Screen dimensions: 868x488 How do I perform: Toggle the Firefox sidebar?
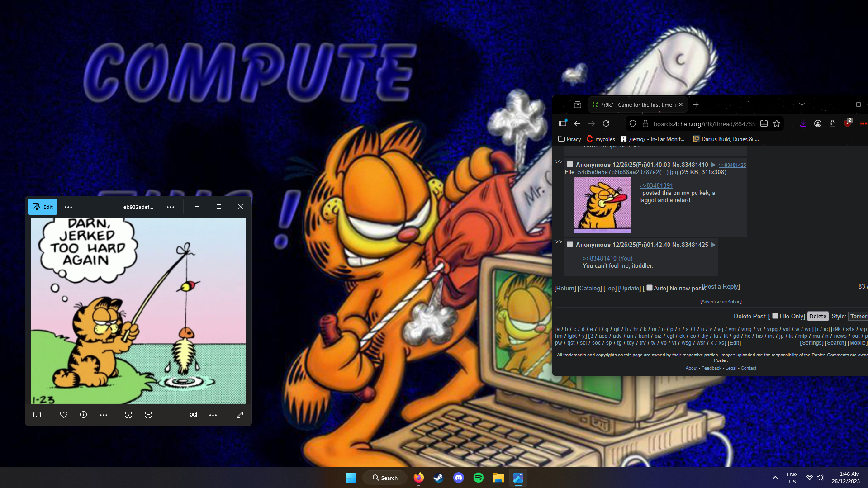(x=563, y=123)
